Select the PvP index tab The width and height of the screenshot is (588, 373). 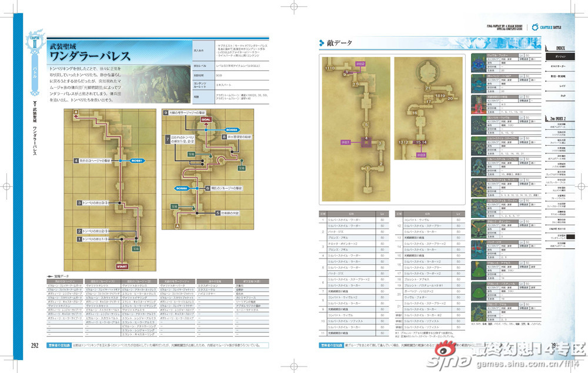(560, 96)
